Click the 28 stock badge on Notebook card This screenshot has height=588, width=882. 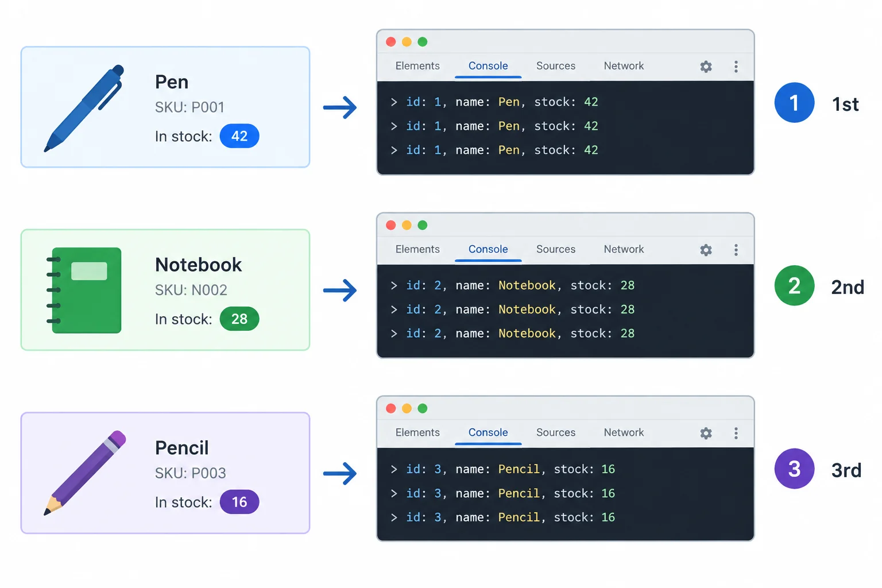[x=239, y=319]
